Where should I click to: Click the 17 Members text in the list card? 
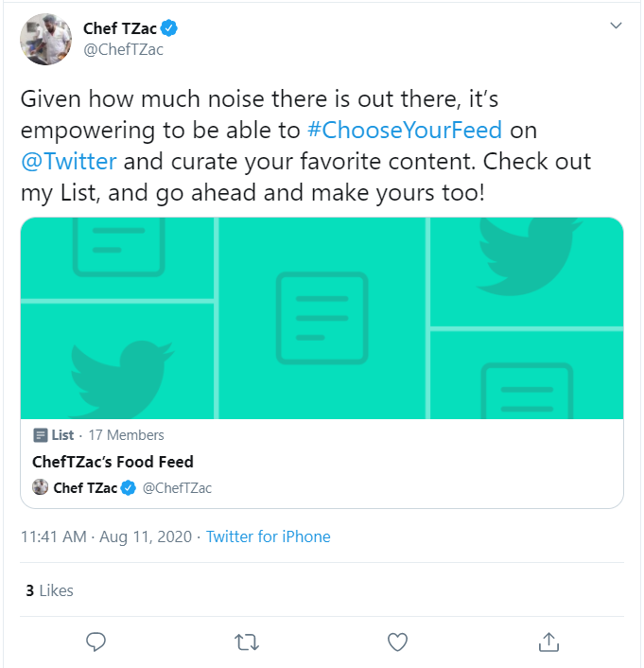pos(126,435)
